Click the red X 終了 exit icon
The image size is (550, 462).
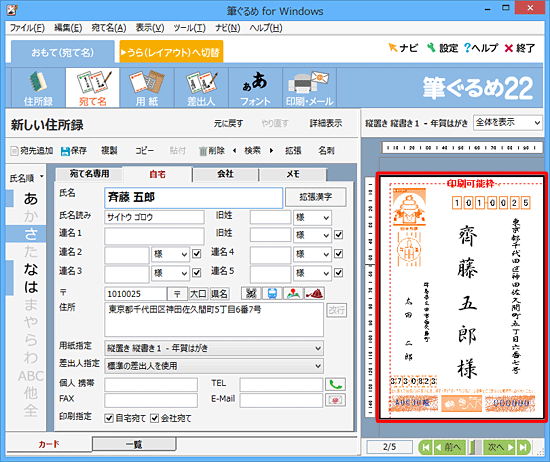click(509, 48)
